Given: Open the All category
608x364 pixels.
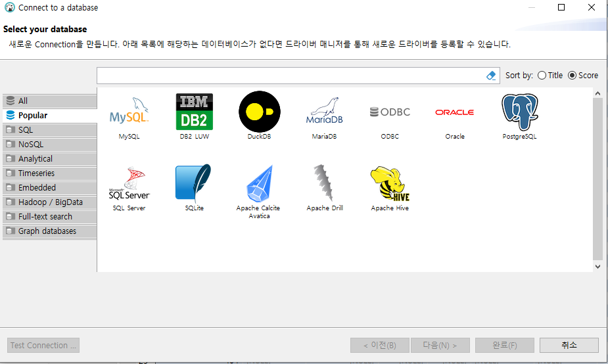Looking at the screenshot, I should pyautogui.click(x=50, y=101).
